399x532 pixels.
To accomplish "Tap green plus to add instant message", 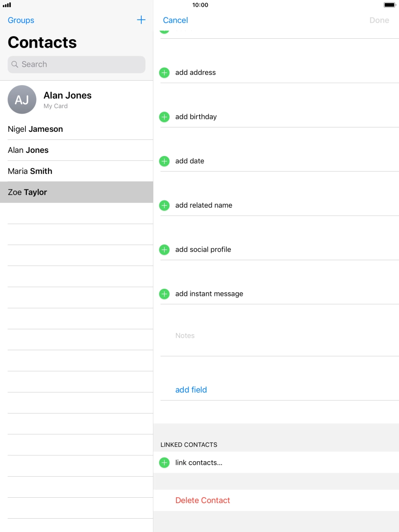I will coord(164,294).
